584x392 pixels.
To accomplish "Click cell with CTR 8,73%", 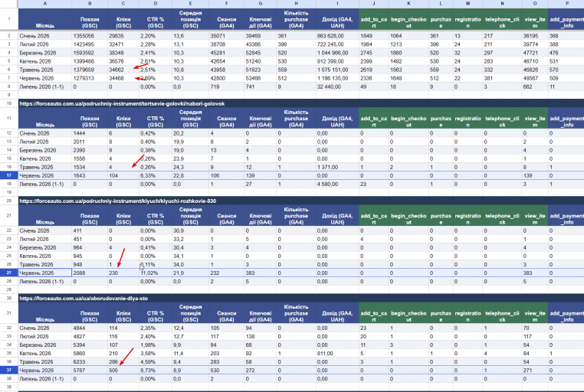I will point(156,371).
